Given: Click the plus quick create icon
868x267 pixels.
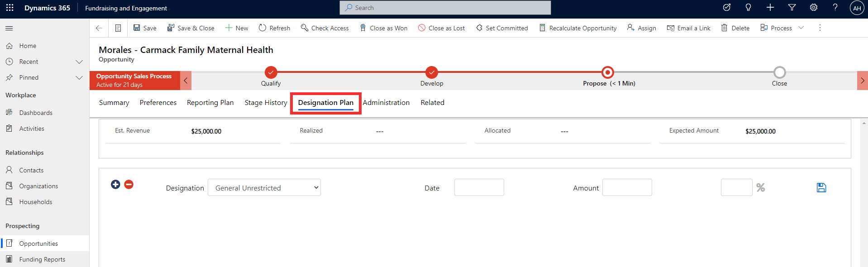Looking at the screenshot, I should pos(770,7).
